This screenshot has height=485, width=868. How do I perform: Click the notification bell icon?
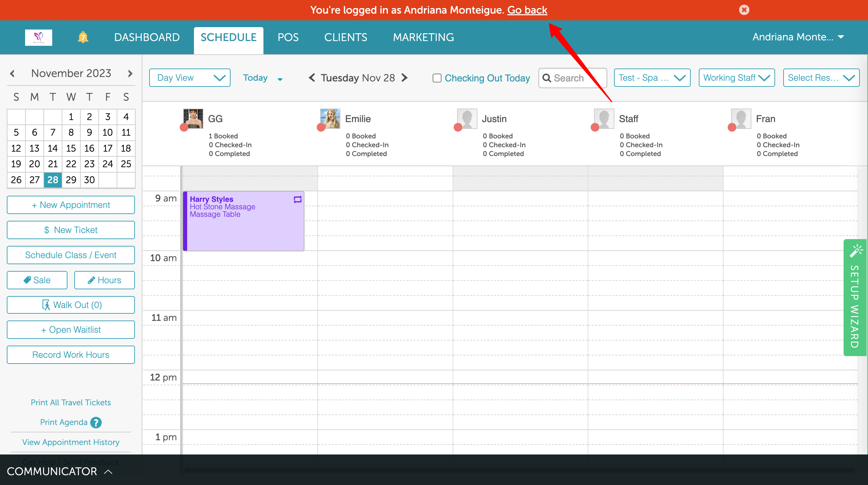(x=83, y=37)
